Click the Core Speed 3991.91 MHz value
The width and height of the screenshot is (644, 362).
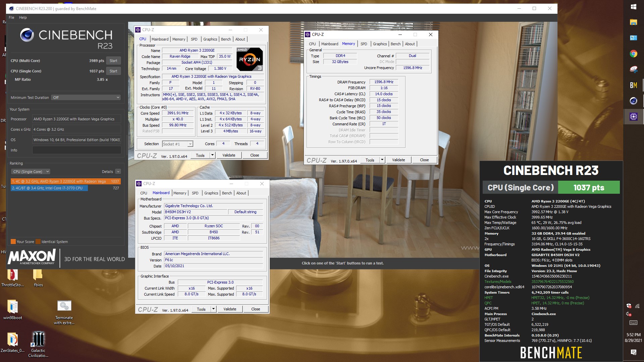[178, 113]
